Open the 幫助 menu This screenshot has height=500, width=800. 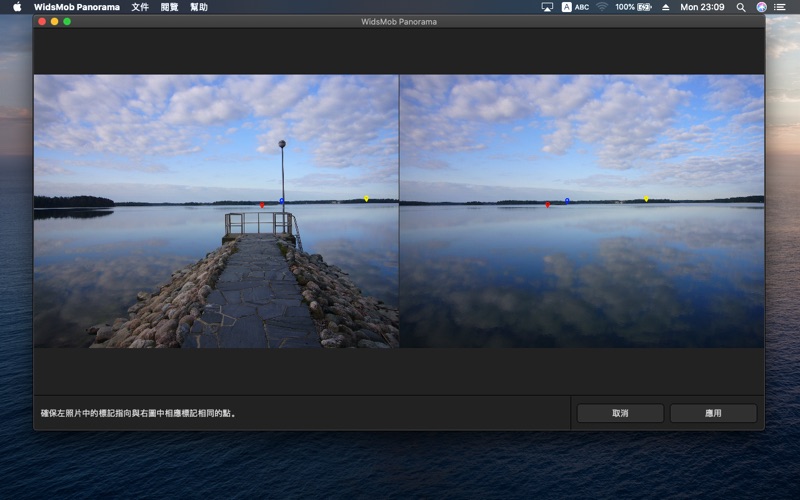click(199, 7)
